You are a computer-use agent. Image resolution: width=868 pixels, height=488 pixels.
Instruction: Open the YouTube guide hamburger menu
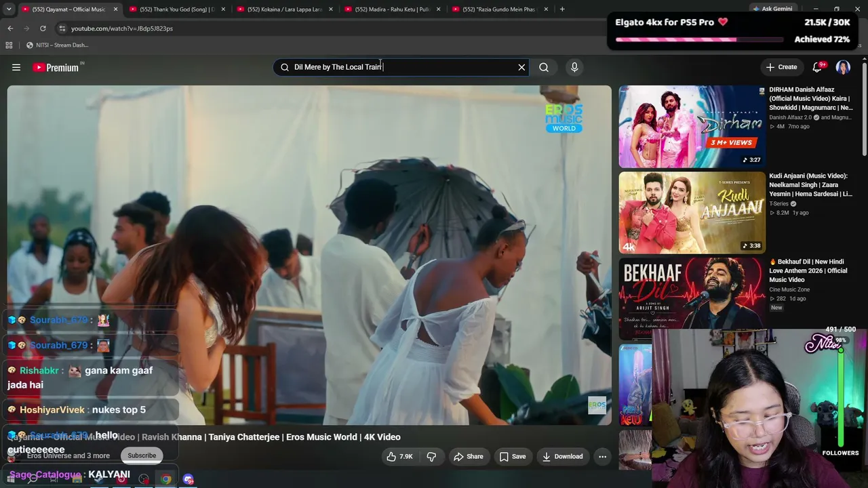16,67
